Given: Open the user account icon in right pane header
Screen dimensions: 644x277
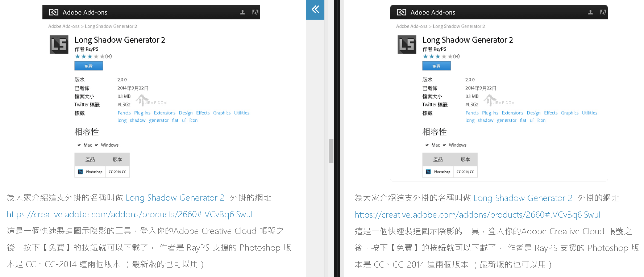Looking at the screenshot, I should [x=590, y=12].
